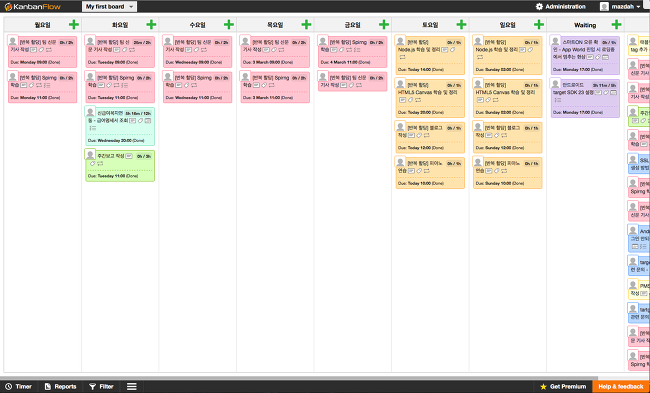This screenshot has height=393, width=650.
Task: Click the subtasks icon on Tuesday 11:00 Spring card
Action: (124, 85)
